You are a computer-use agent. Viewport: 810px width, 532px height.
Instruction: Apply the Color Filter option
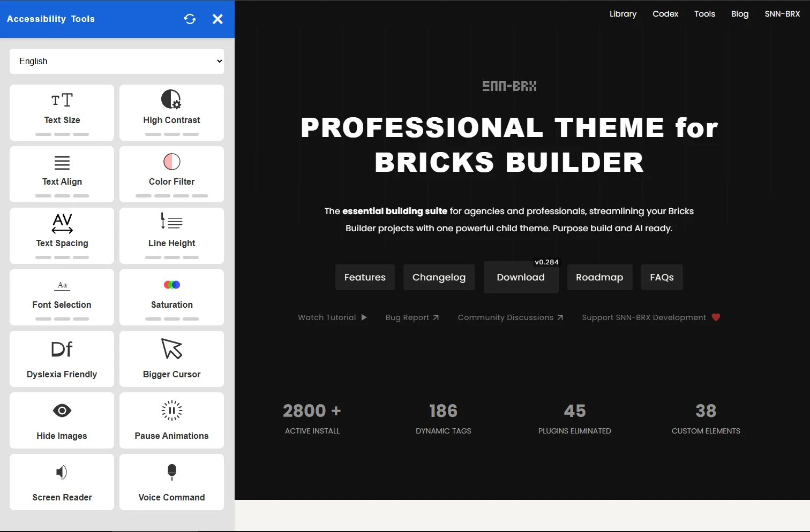tap(171, 174)
